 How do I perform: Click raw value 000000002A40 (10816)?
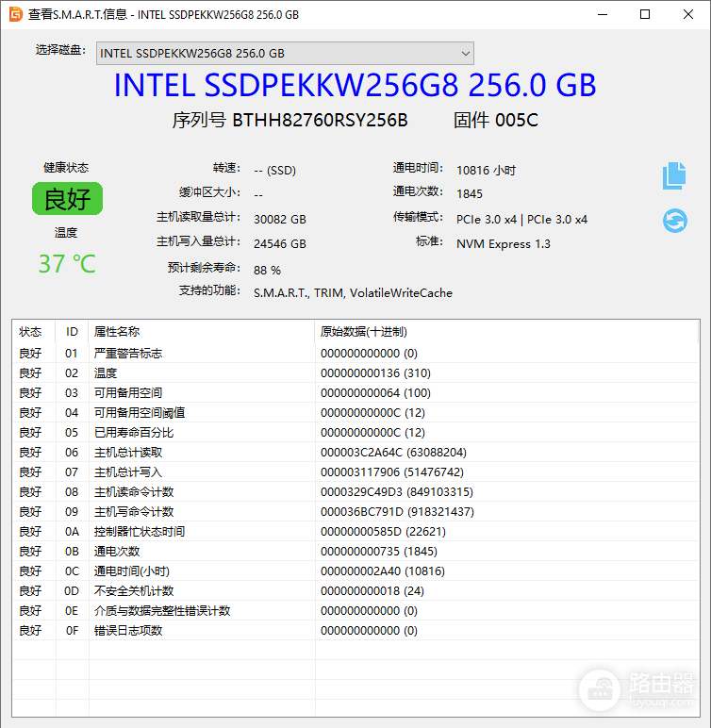click(x=383, y=571)
